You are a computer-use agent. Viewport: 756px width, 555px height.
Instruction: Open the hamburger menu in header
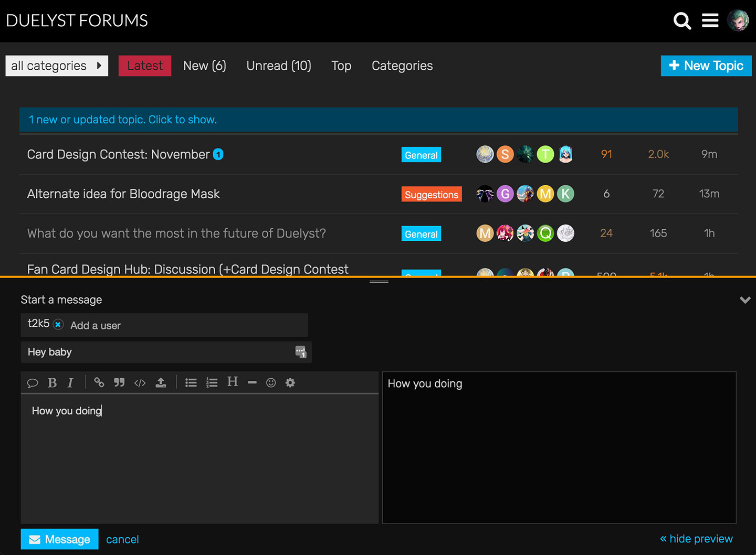coord(710,20)
